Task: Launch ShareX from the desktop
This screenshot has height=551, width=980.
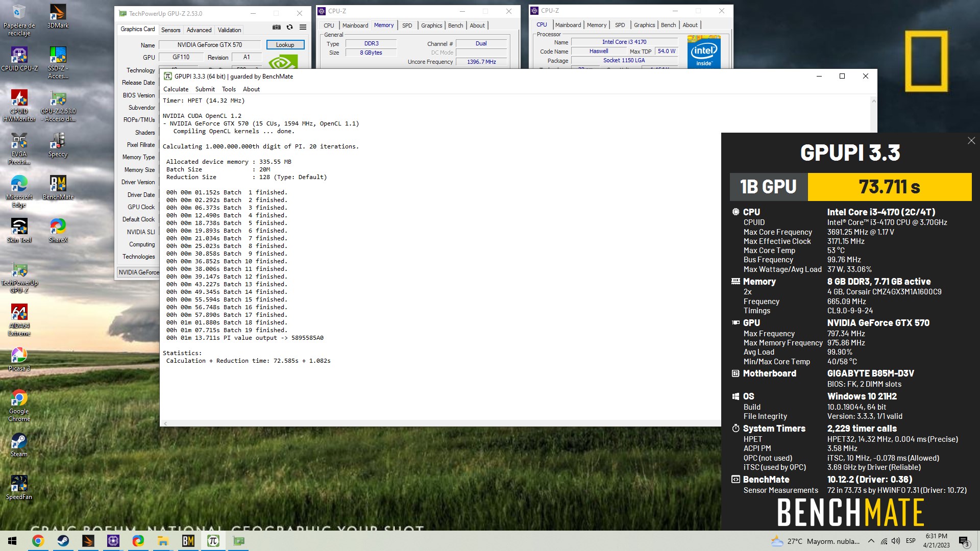Action: pyautogui.click(x=58, y=231)
